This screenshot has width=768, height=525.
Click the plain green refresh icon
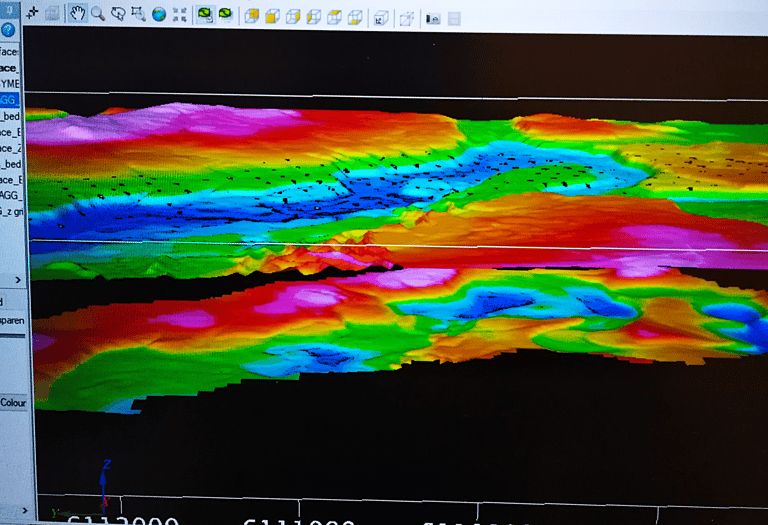click(x=225, y=15)
